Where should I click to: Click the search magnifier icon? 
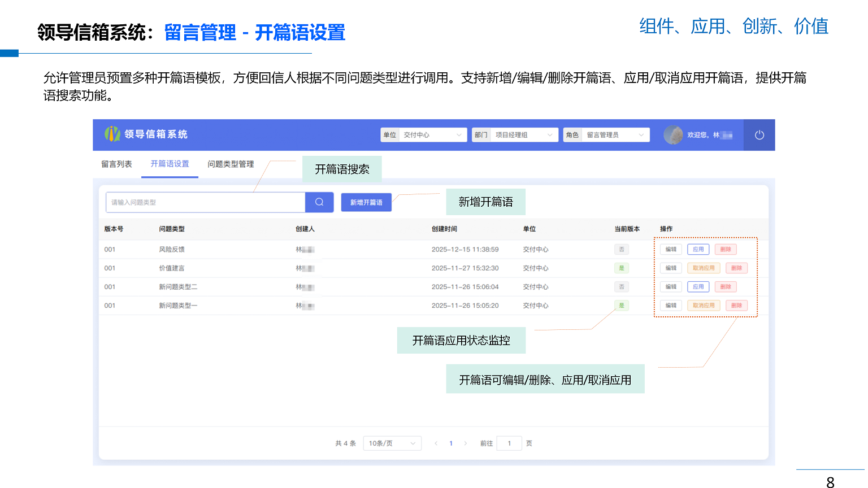319,202
